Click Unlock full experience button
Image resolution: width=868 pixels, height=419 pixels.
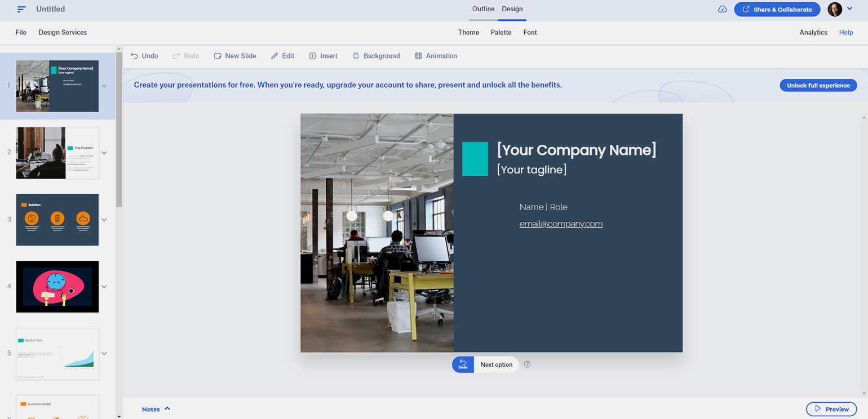[x=818, y=86]
